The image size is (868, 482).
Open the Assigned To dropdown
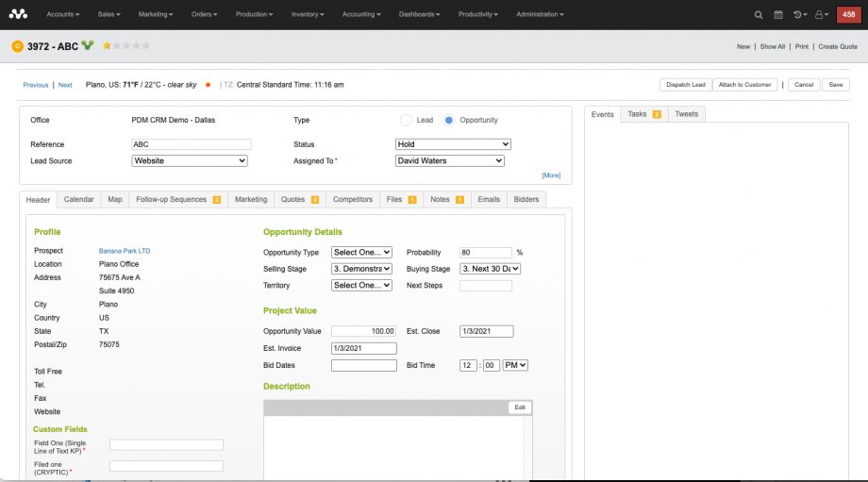point(450,161)
